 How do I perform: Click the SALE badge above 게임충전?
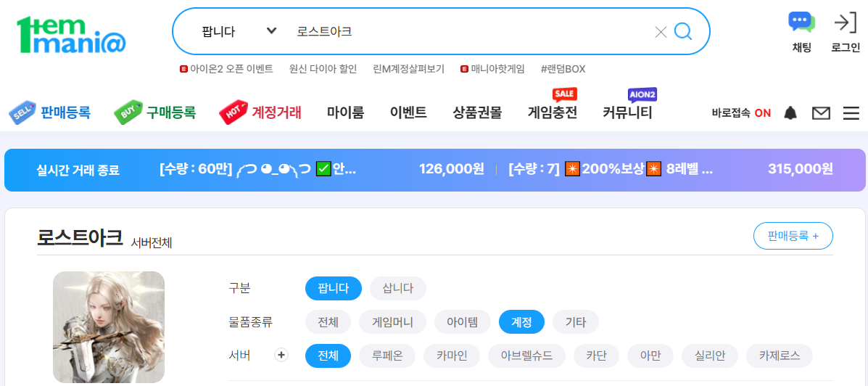point(565,94)
